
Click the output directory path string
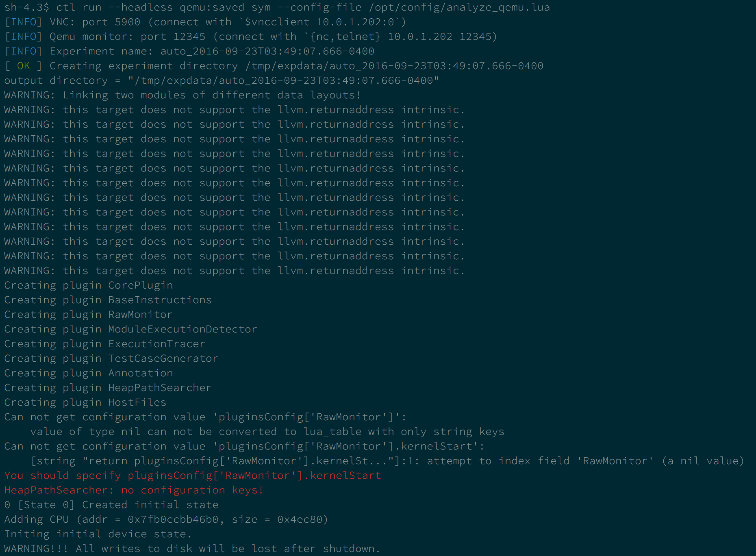pos(284,80)
